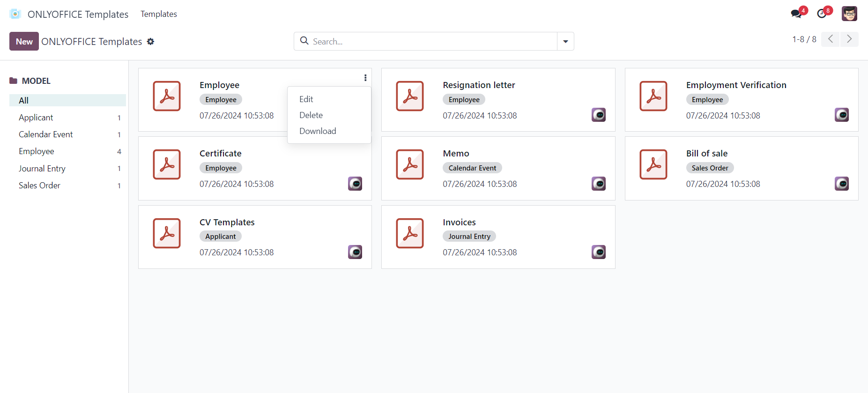Go to previous page arrow
868x393 pixels.
(831, 39)
